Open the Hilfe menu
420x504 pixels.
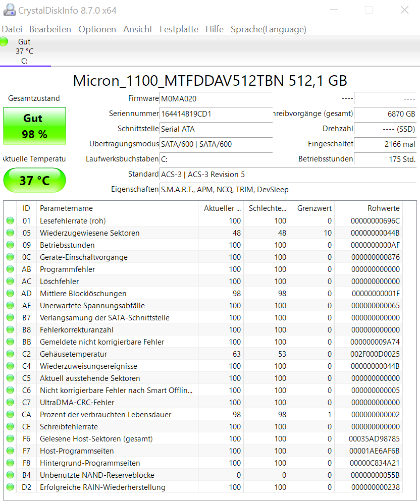215,29
